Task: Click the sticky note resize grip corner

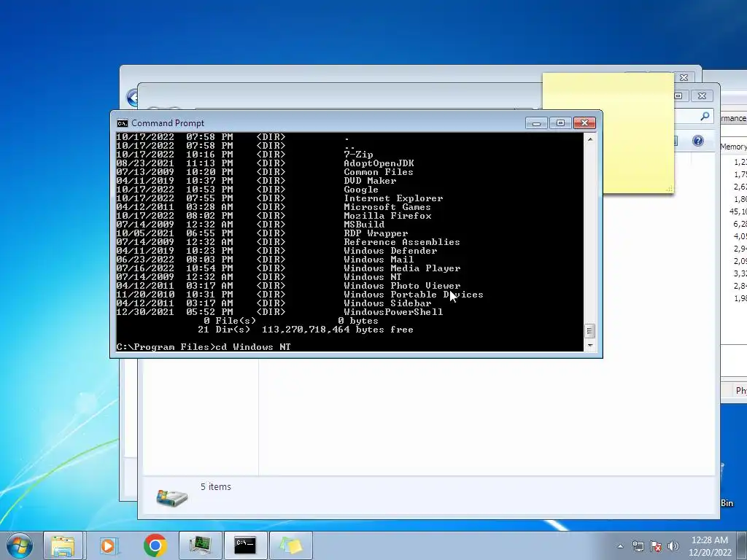Action: point(669,189)
